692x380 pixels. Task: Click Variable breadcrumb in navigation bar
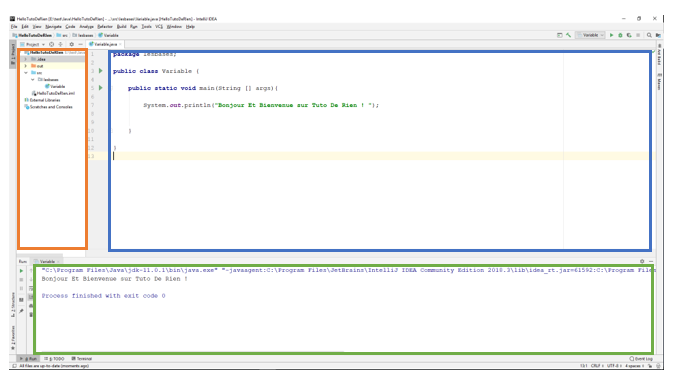(x=109, y=35)
